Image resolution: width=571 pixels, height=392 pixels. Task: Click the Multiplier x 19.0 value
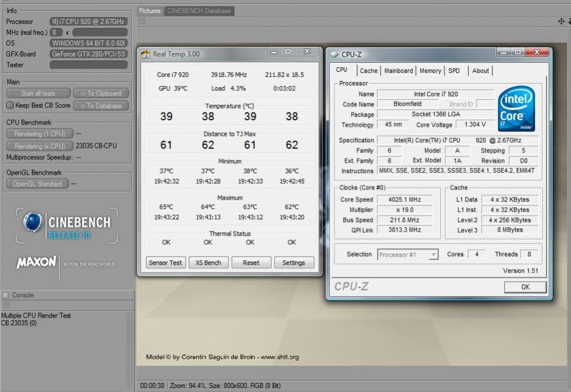tap(405, 209)
